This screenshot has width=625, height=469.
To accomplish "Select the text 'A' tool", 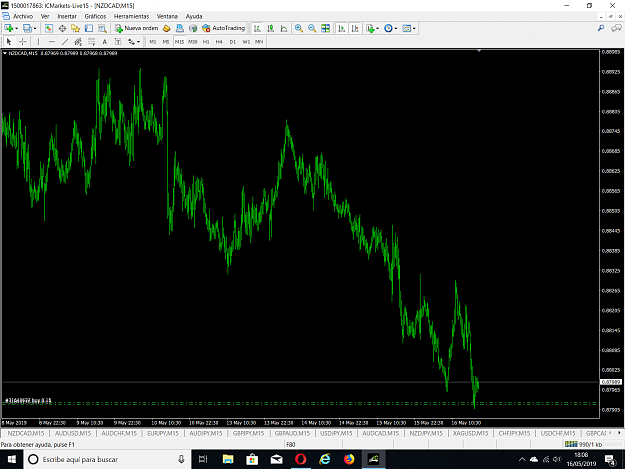I will click(x=104, y=41).
